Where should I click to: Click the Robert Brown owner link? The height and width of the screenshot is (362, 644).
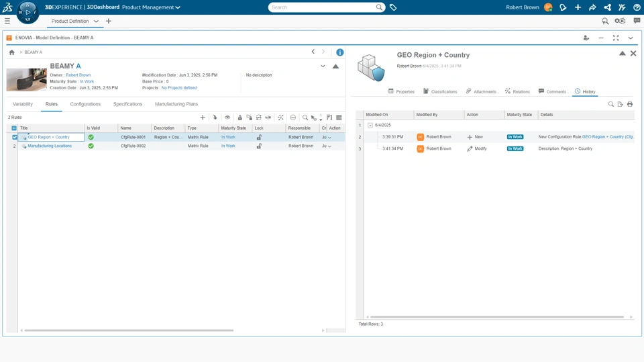[78, 75]
